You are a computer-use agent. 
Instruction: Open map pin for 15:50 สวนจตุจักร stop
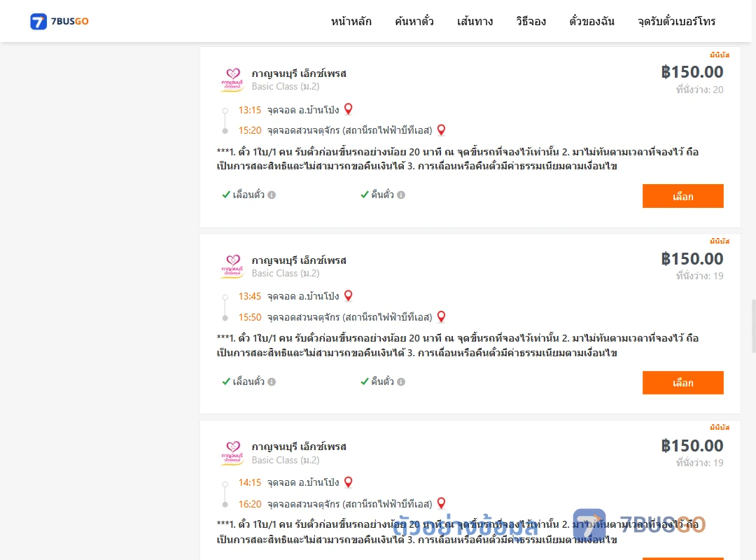pos(441,317)
